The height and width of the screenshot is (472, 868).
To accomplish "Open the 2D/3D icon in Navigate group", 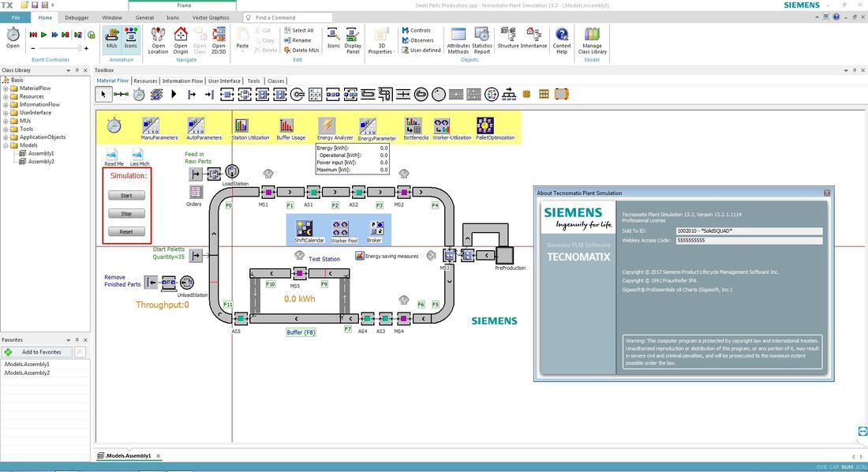I will pyautogui.click(x=219, y=38).
